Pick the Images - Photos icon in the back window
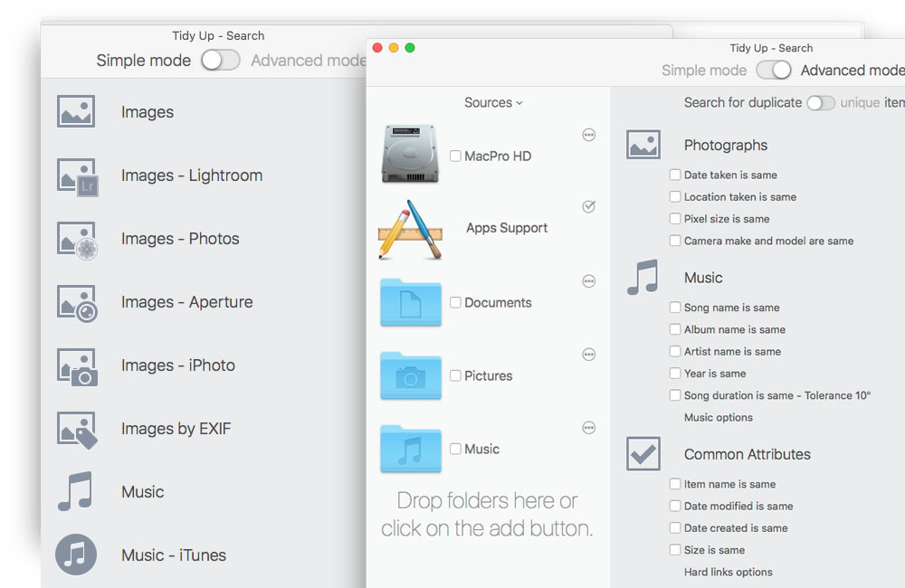 (x=77, y=241)
